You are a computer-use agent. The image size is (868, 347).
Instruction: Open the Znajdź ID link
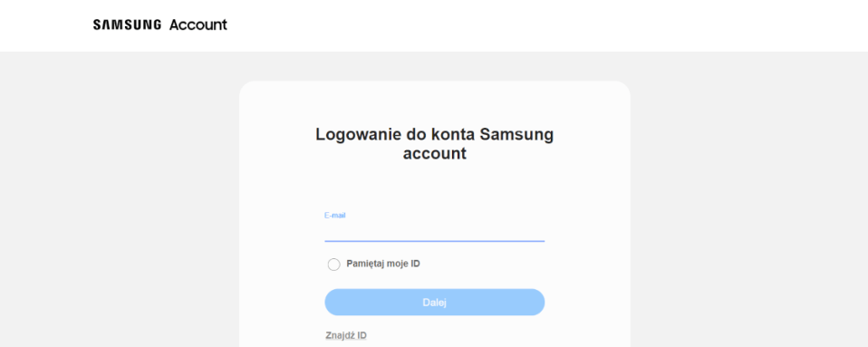pos(346,335)
